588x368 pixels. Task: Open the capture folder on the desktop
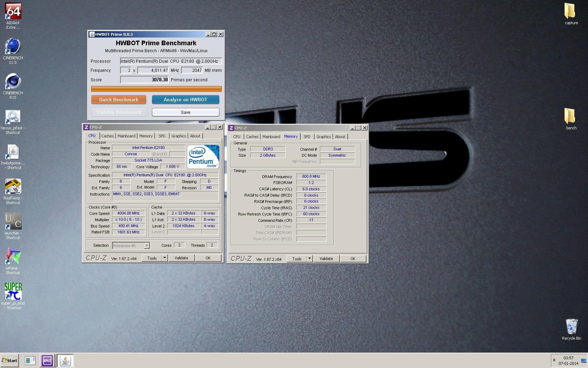click(x=571, y=14)
